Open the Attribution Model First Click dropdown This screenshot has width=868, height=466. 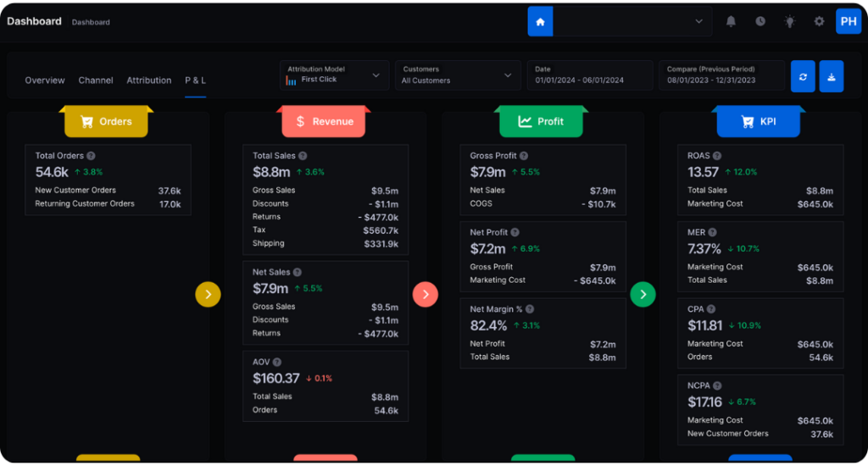click(334, 75)
